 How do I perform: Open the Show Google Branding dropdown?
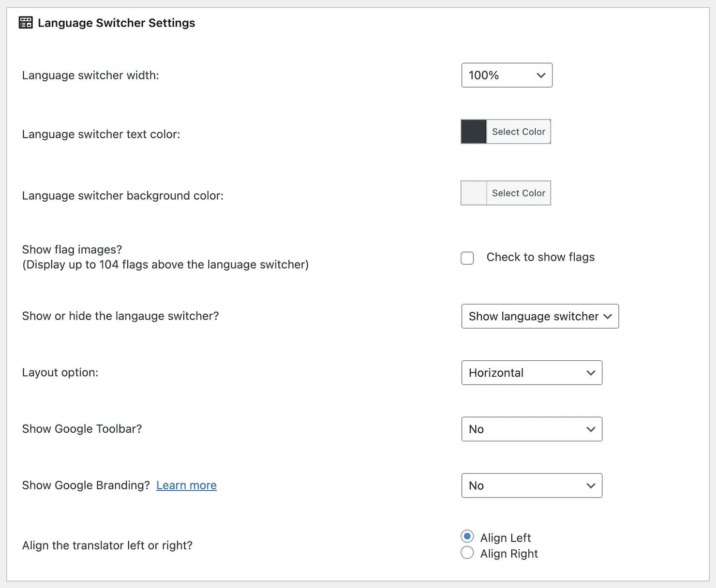(532, 485)
